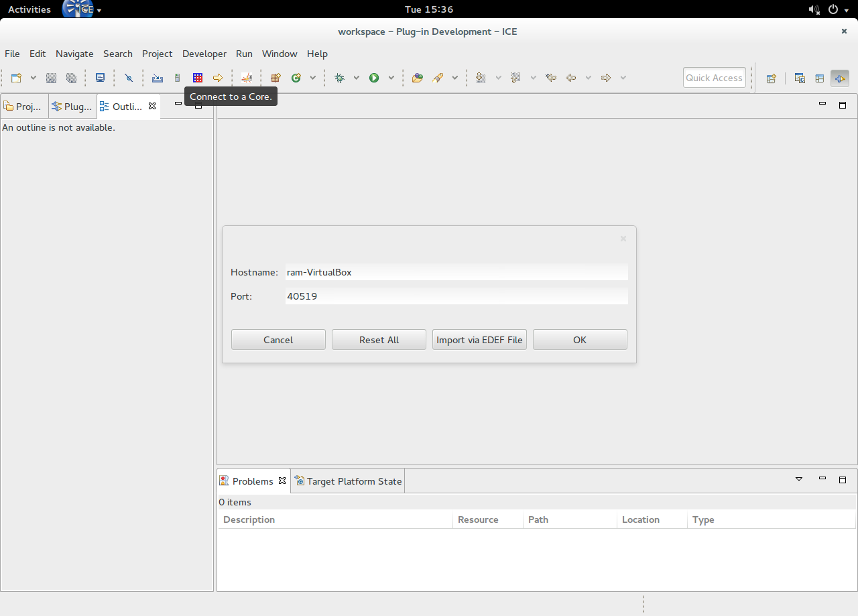Image resolution: width=858 pixels, height=616 pixels.
Task: Expand the Back navigation dropdown arrow
Action: pos(588,78)
